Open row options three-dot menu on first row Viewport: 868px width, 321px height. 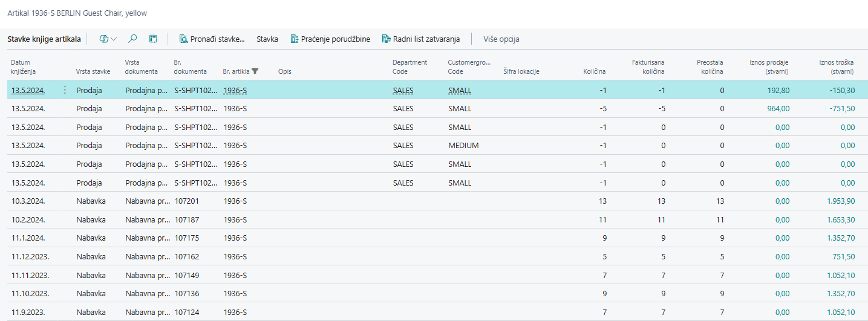point(65,91)
